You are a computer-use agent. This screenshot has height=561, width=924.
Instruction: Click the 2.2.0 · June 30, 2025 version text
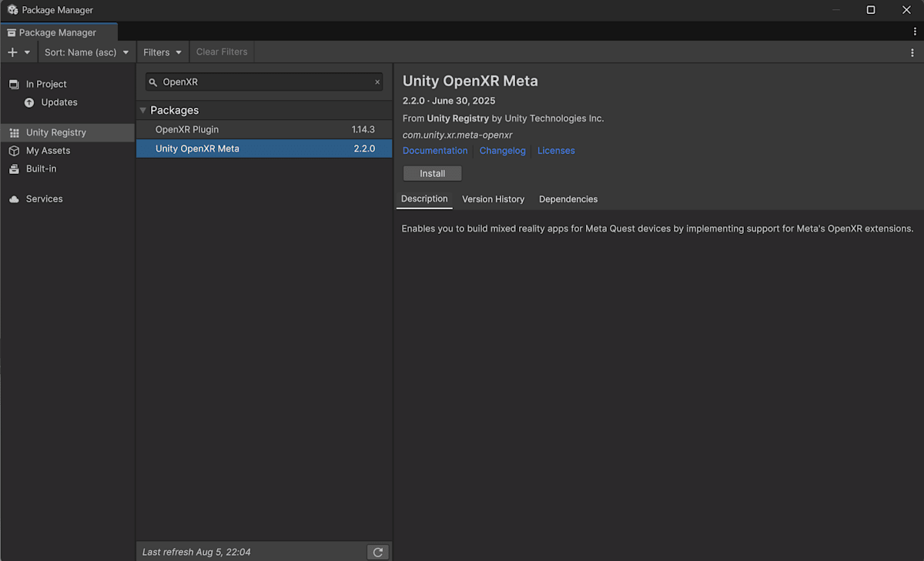click(449, 101)
